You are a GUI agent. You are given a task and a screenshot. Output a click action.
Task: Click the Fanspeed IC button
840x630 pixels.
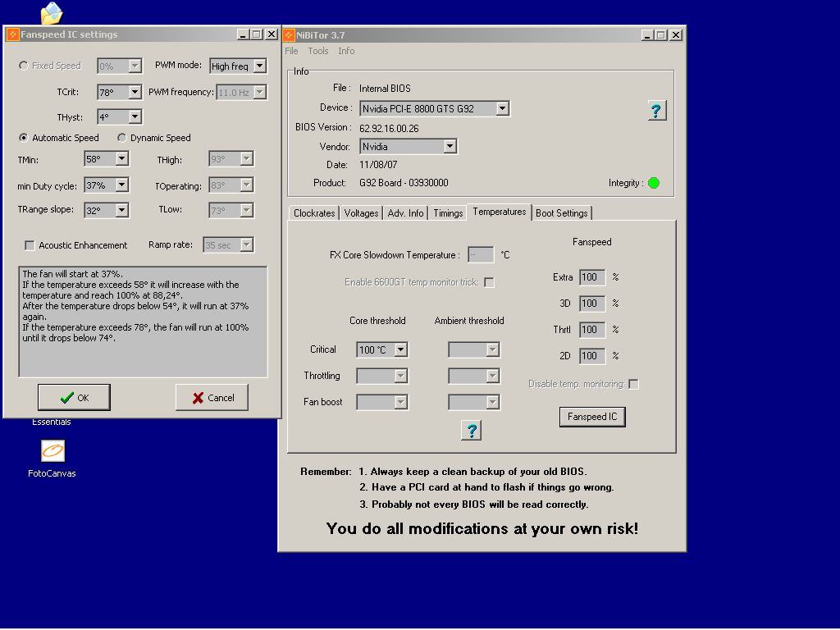tap(592, 417)
